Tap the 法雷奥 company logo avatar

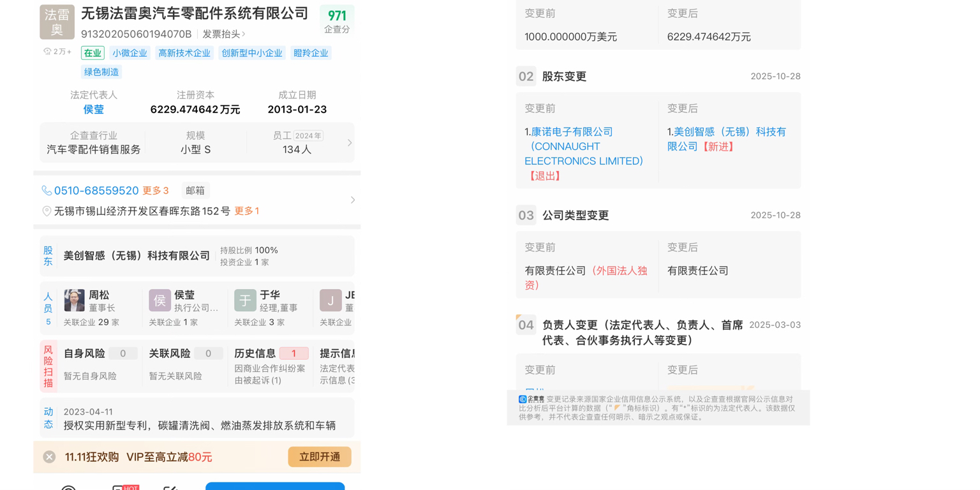[x=57, y=22]
